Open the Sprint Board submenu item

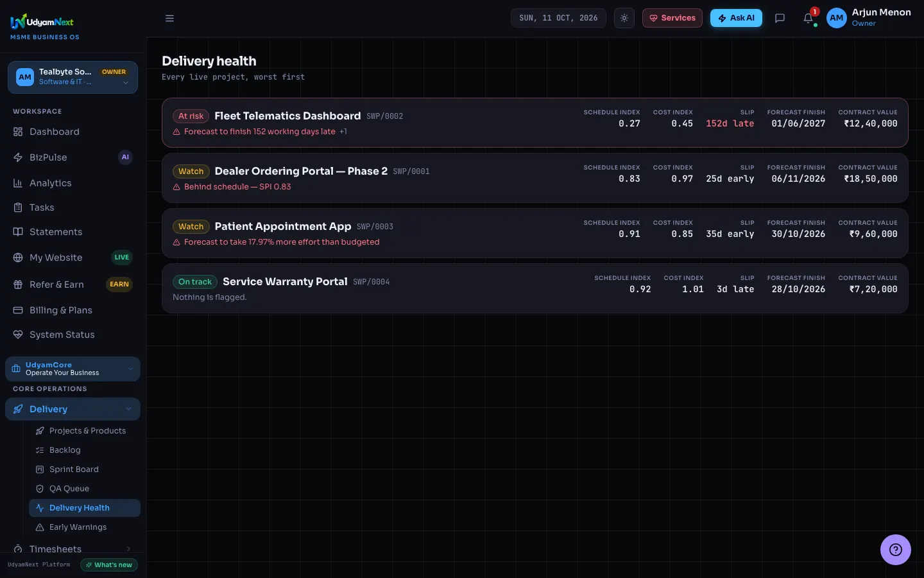(85, 469)
